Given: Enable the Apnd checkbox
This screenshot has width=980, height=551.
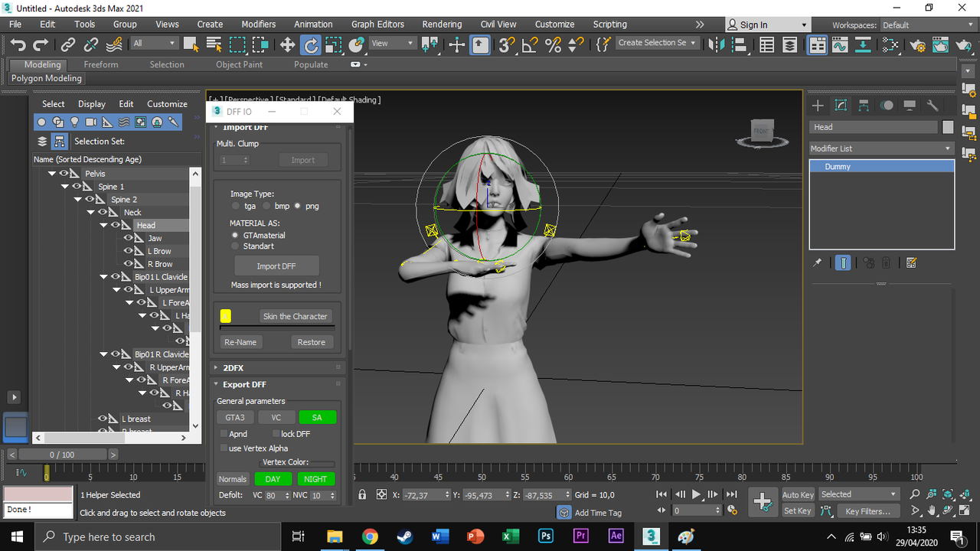Looking at the screenshot, I should (x=224, y=434).
